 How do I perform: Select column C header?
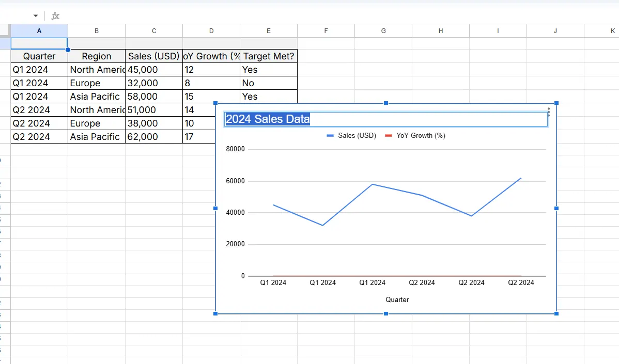coord(153,31)
